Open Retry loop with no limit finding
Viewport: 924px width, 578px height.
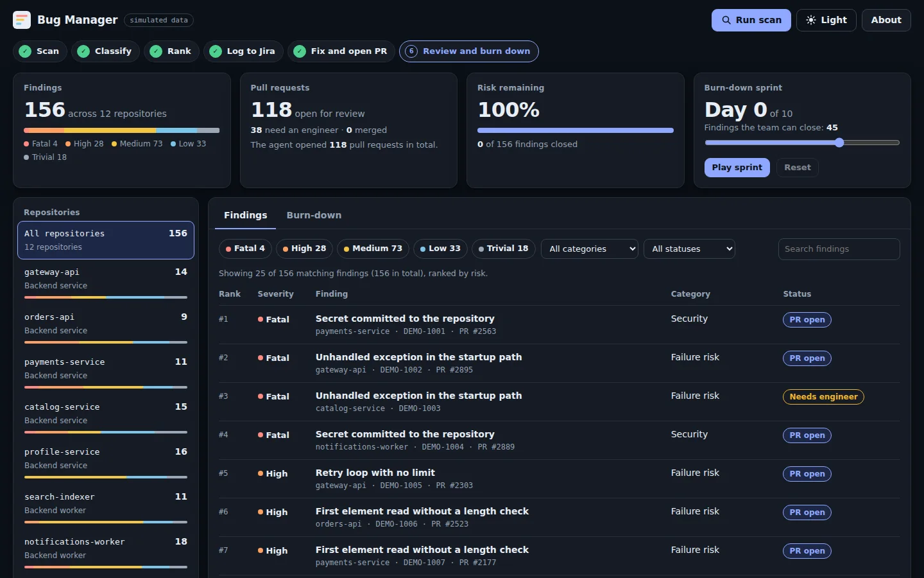coord(559,479)
